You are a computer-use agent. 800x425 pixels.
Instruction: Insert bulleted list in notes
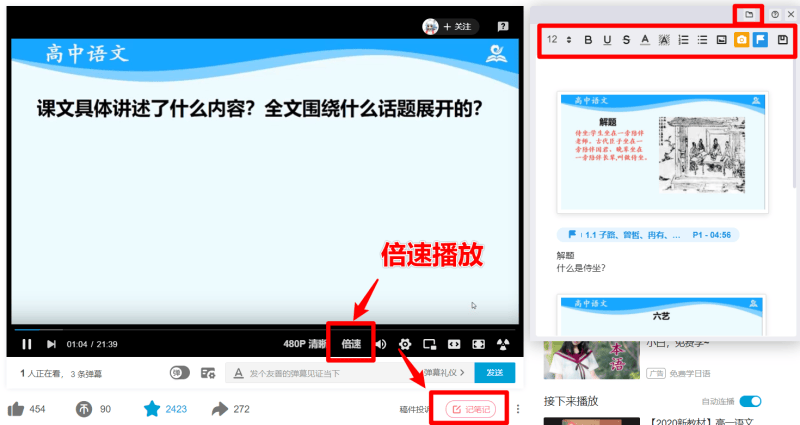pyautogui.click(x=703, y=40)
